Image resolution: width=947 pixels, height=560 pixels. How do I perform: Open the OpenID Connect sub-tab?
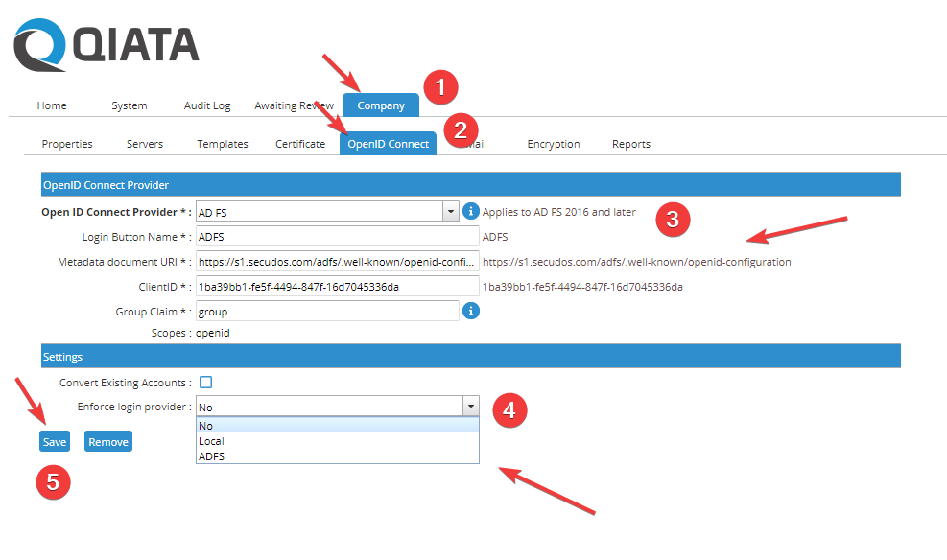coord(388,143)
